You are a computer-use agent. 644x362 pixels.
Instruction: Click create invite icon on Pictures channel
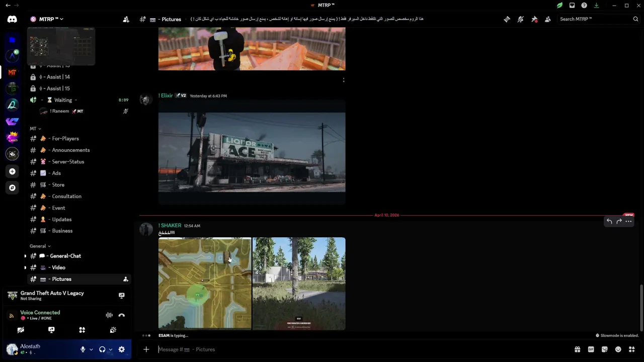click(x=126, y=279)
